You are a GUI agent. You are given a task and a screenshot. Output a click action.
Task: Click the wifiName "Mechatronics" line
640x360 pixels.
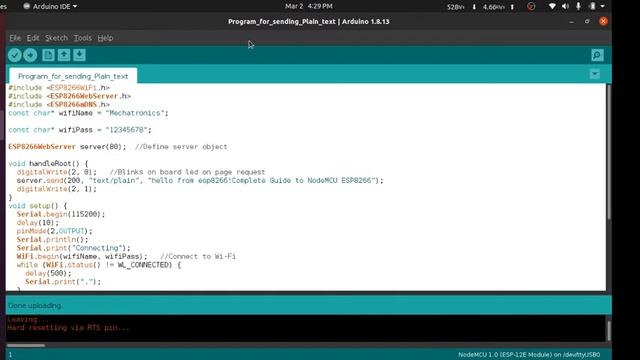[x=88, y=113]
